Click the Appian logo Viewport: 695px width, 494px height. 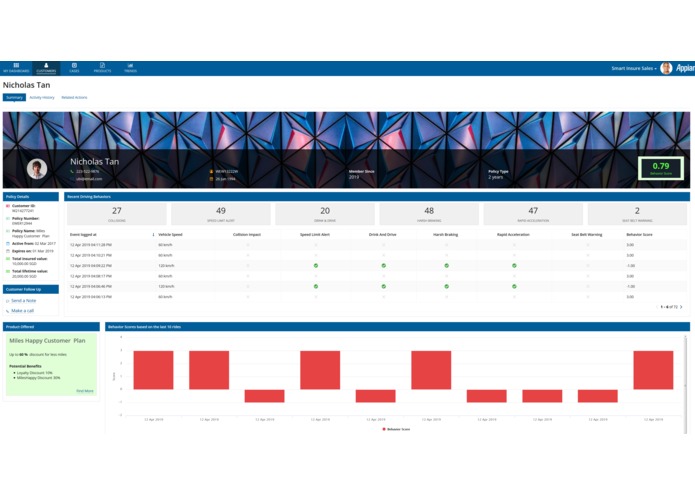685,68
